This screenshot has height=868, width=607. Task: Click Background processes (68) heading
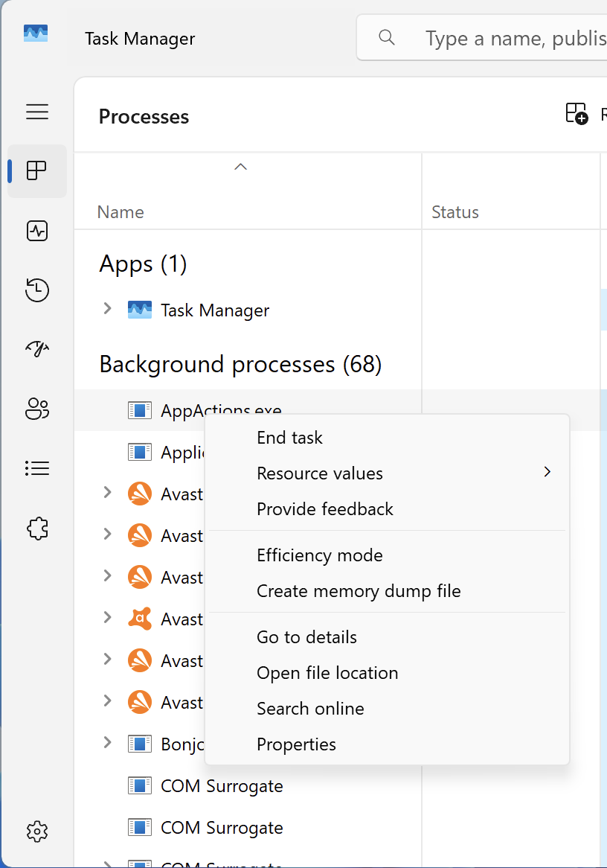(x=241, y=364)
